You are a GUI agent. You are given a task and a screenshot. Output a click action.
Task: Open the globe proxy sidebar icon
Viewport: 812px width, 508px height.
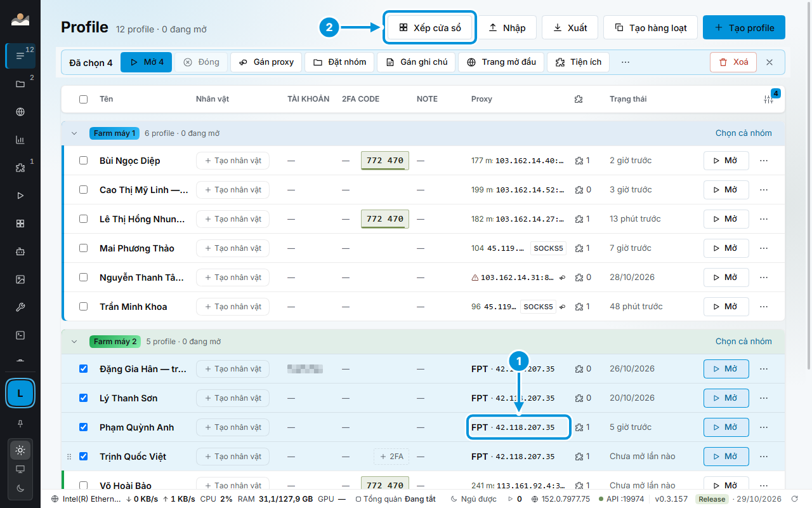click(x=20, y=112)
